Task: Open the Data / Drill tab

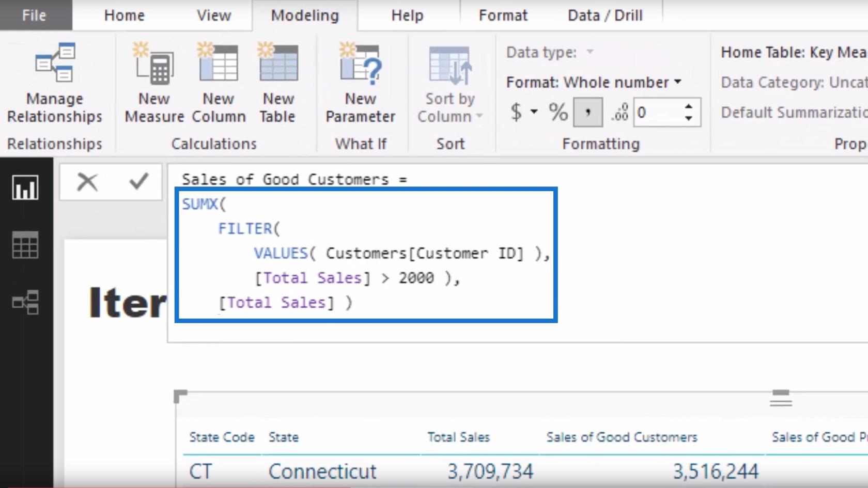Action: tap(605, 15)
